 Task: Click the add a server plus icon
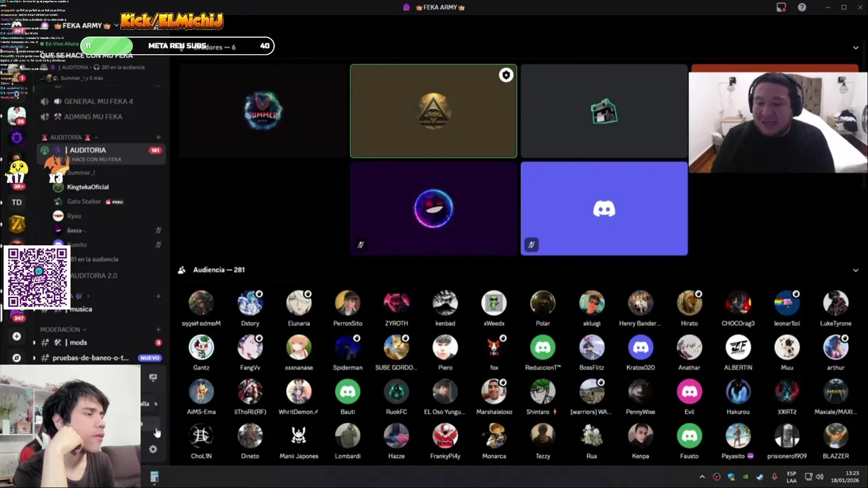(x=17, y=336)
